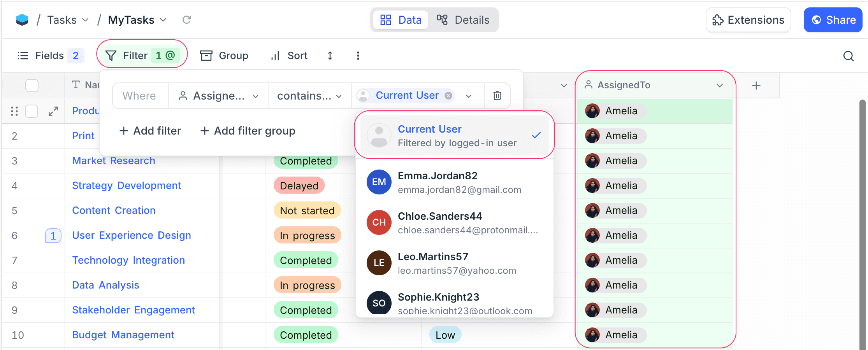Click Add filter group
This screenshot has width=868, height=350.
(248, 131)
